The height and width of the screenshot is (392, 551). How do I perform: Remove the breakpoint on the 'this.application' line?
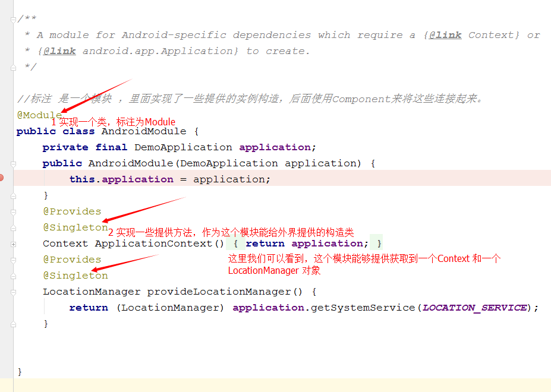click(1, 178)
